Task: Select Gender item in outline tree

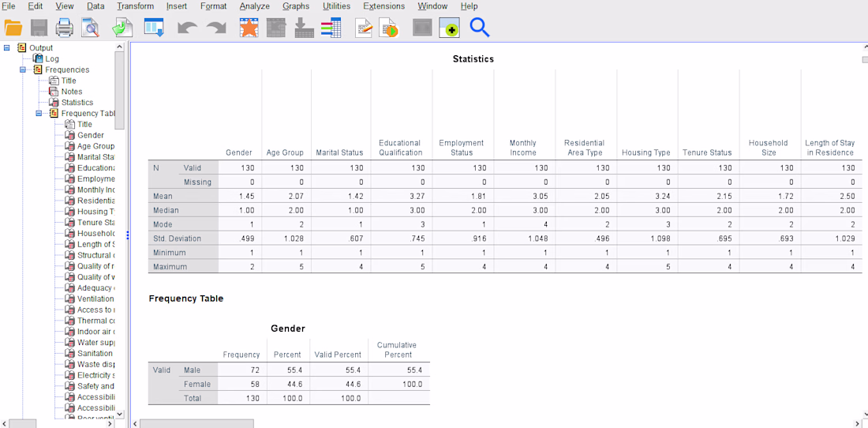Action: coord(90,135)
